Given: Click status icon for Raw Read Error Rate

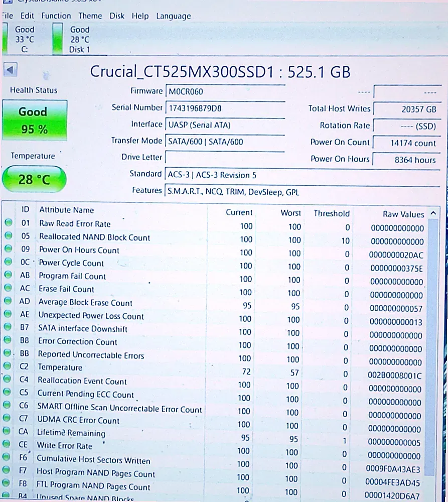Looking at the screenshot, I should [9, 222].
